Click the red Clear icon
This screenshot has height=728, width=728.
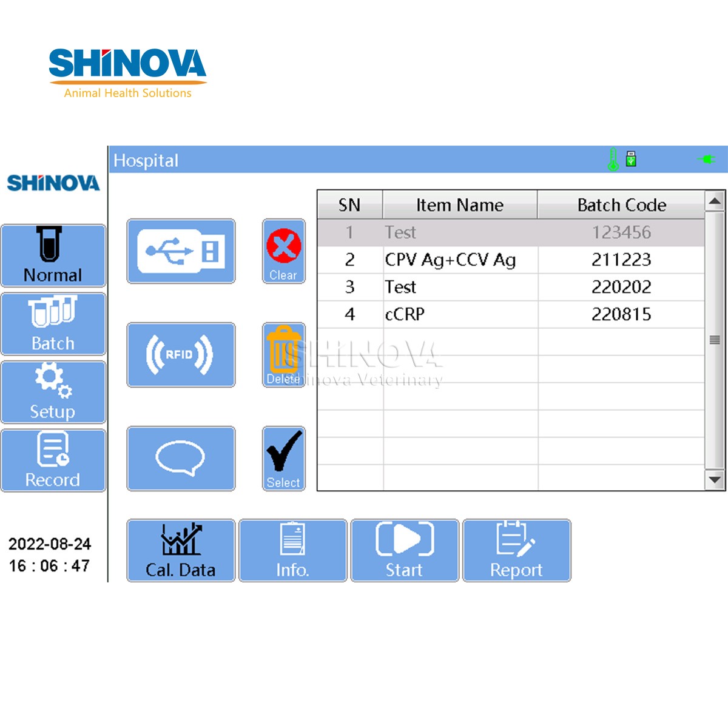[x=283, y=251]
